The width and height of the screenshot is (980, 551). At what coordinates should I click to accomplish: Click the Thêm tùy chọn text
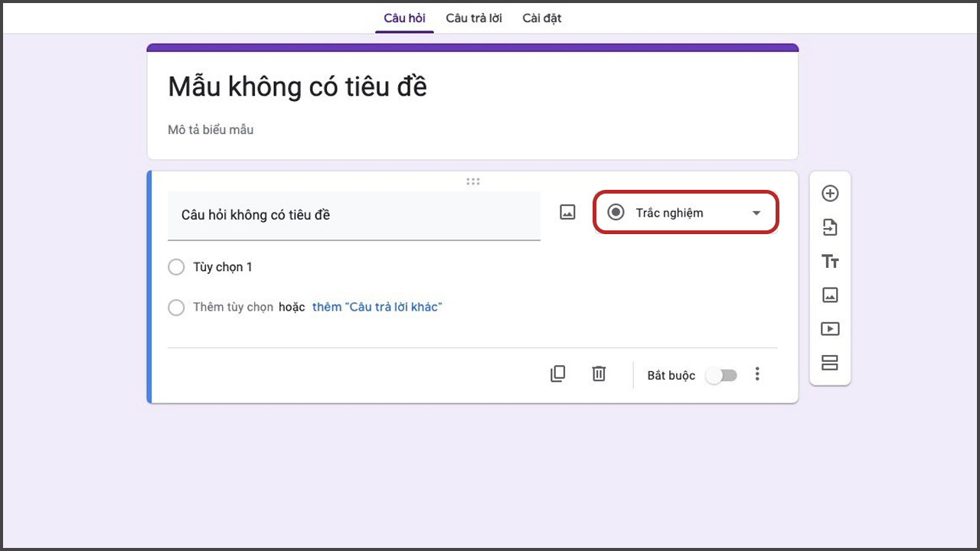233,307
